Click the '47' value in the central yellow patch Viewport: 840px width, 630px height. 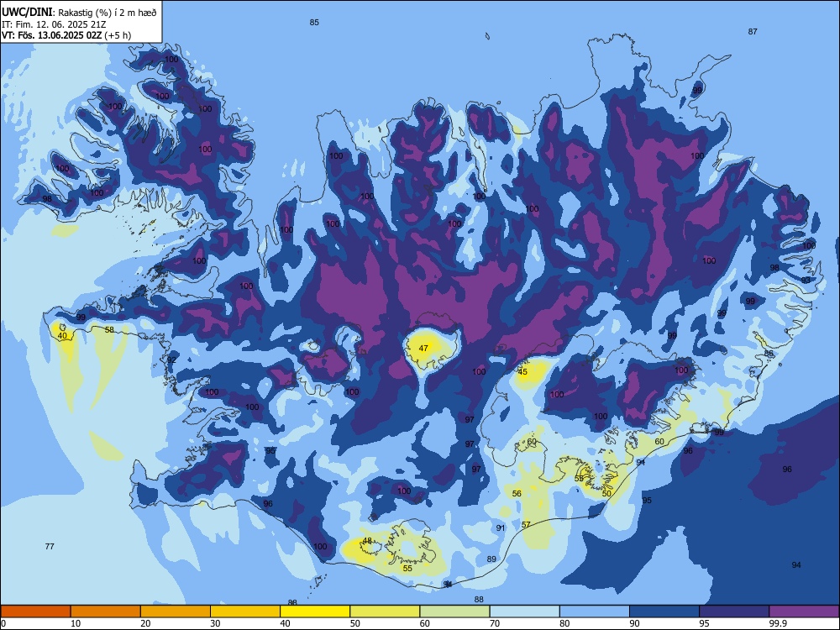click(423, 349)
